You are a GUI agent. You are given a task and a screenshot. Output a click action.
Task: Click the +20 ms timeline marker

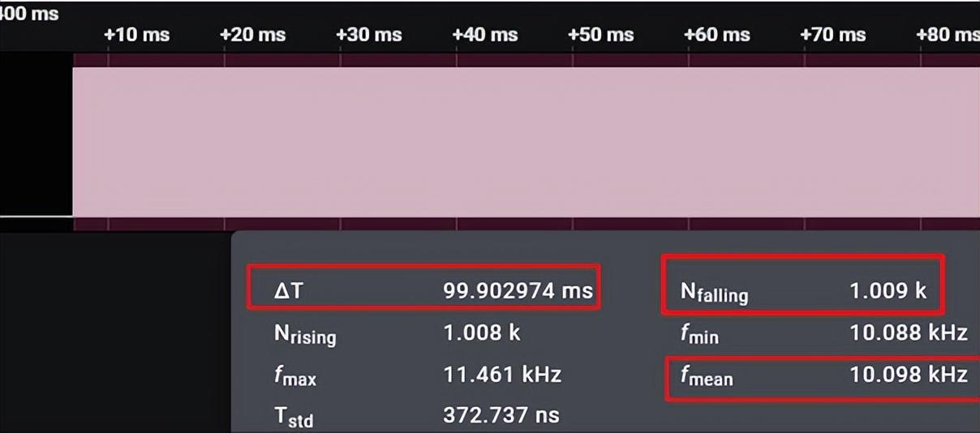253,35
